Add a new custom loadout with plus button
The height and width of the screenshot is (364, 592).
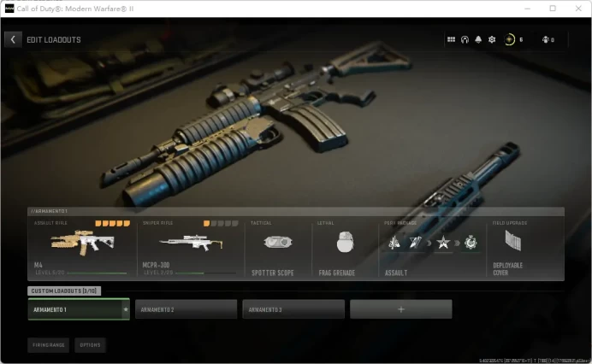(401, 309)
